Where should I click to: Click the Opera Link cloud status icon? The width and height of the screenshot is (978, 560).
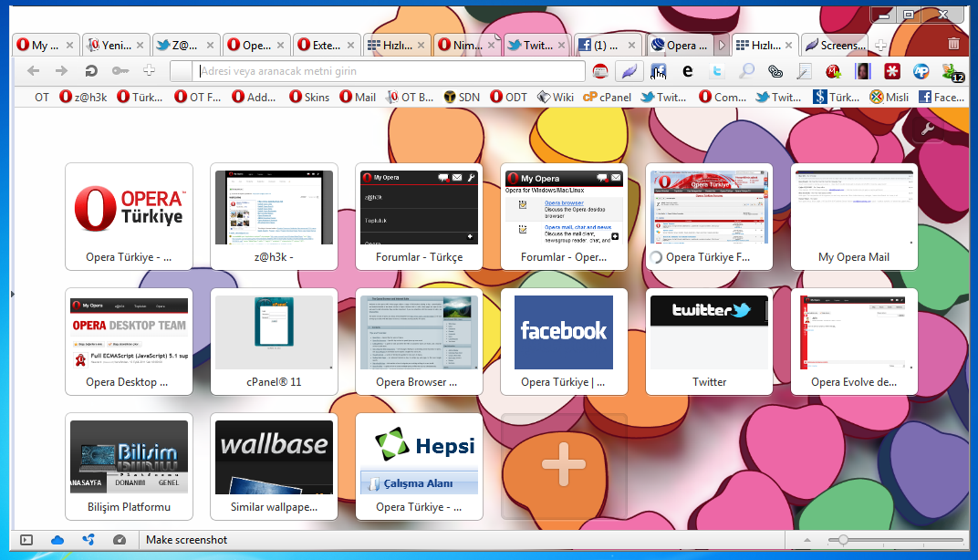pos(57,540)
